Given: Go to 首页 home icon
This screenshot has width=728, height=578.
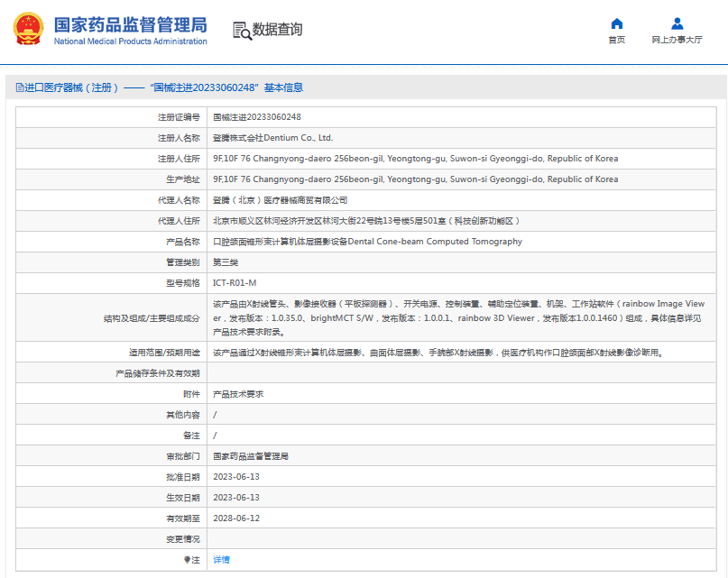Looking at the screenshot, I should click(616, 23).
